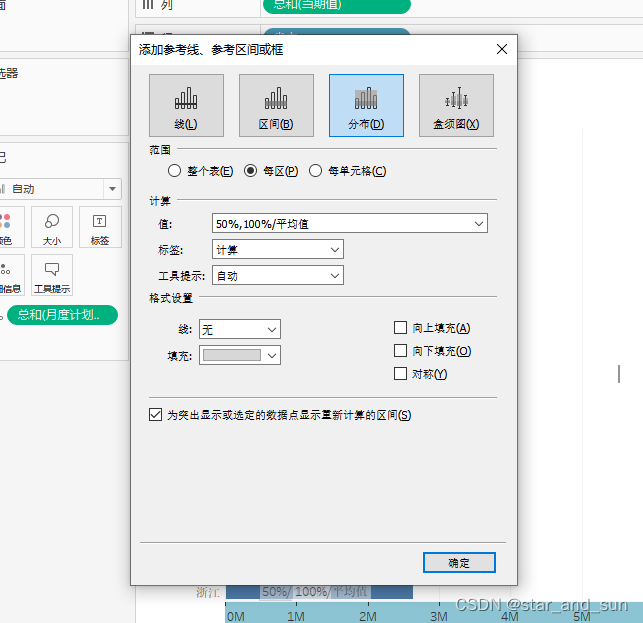This screenshot has width=643, height=623.
Task: Select the 线(L) reference line type
Action: [x=186, y=105]
